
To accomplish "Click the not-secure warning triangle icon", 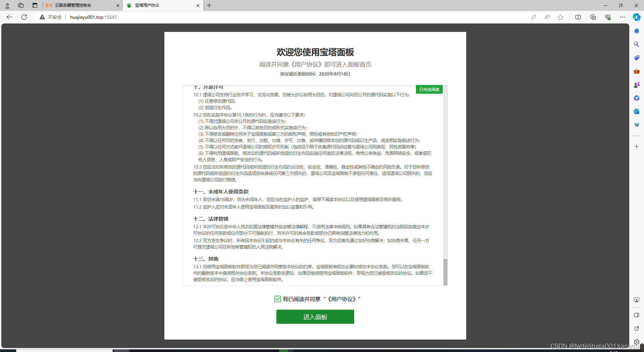I will click(42, 17).
